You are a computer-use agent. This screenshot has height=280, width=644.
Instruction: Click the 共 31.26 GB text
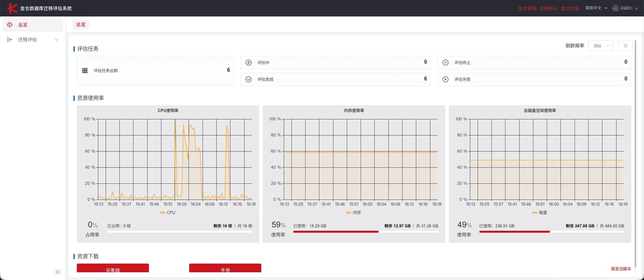427,226
